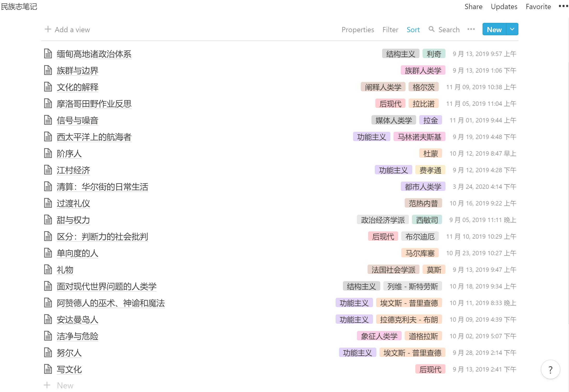
Task: Click the three-dot options icon top-right
Action: [x=563, y=6]
